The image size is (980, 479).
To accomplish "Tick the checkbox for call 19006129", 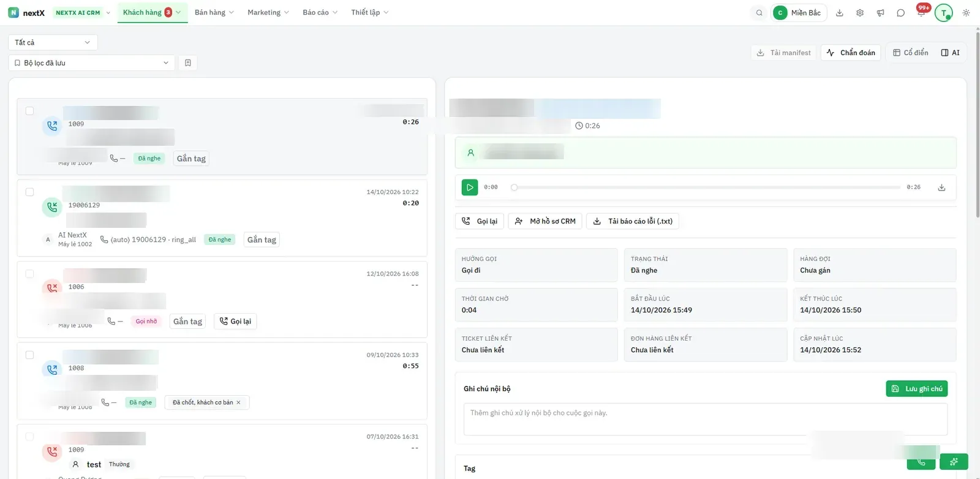I will tap(29, 192).
